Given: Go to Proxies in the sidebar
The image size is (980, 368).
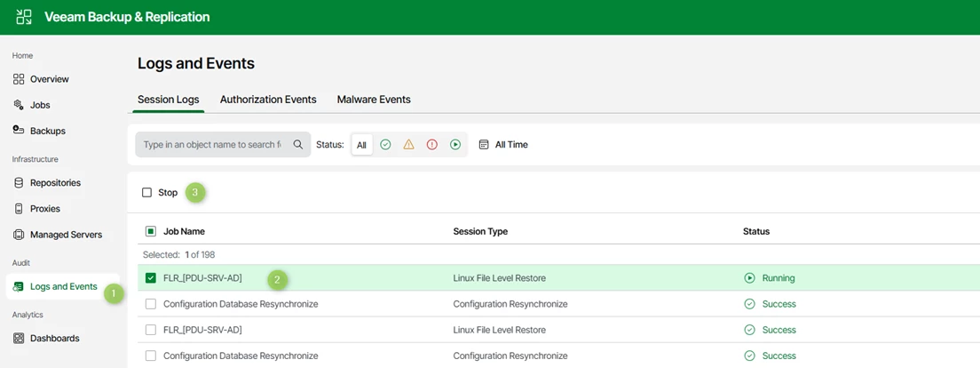Looking at the screenshot, I should pyautogui.click(x=45, y=208).
